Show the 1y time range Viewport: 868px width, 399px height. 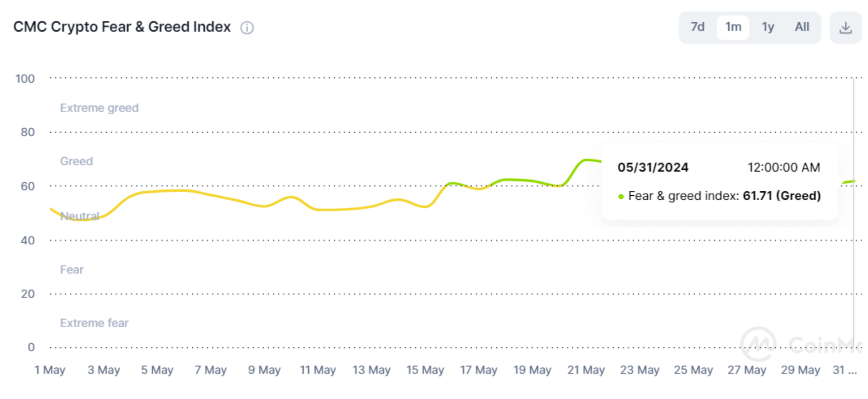pos(768,27)
